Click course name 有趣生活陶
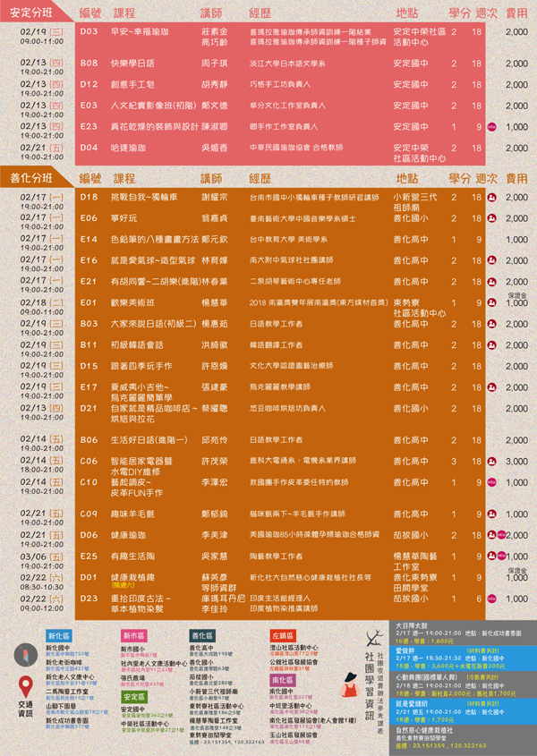Viewport: 537px width, 756px height. coord(132,556)
